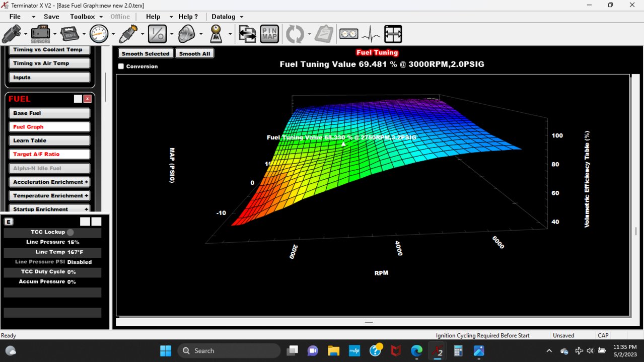The height and width of the screenshot is (362, 644).
Task: Expand the Toolbox dropdown arrow
Action: (x=101, y=17)
